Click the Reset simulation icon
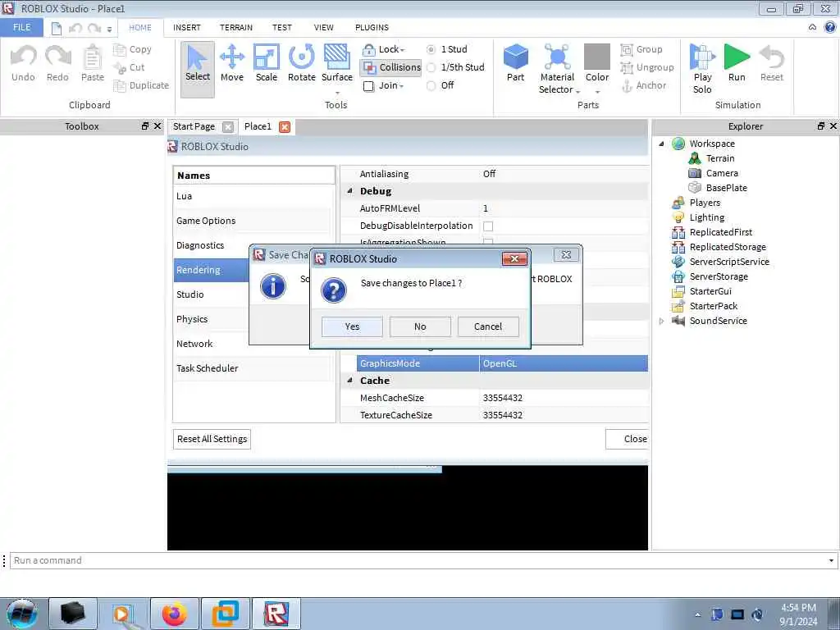This screenshot has height=630, width=840. (771, 63)
